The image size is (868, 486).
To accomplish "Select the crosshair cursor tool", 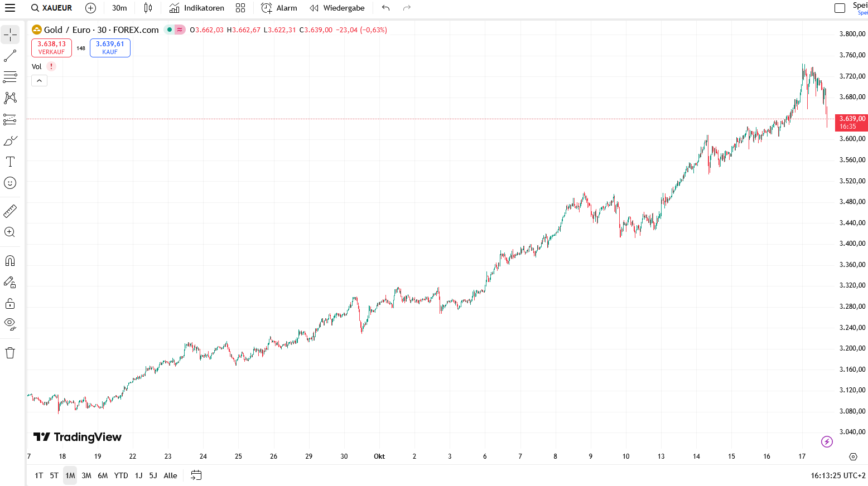I will (10, 35).
